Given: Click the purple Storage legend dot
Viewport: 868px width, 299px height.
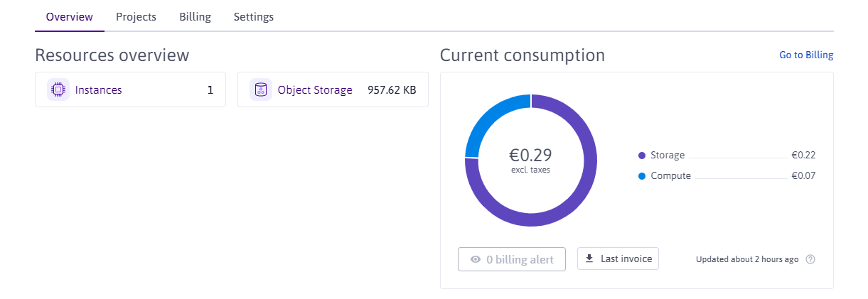Looking at the screenshot, I should pyautogui.click(x=642, y=156).
